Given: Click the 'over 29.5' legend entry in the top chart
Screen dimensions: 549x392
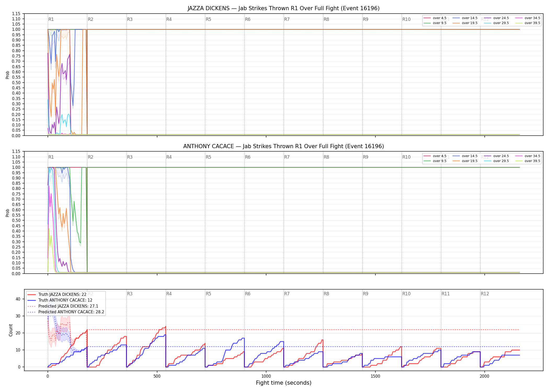Looking at the screenshot, I should [496, 23].
